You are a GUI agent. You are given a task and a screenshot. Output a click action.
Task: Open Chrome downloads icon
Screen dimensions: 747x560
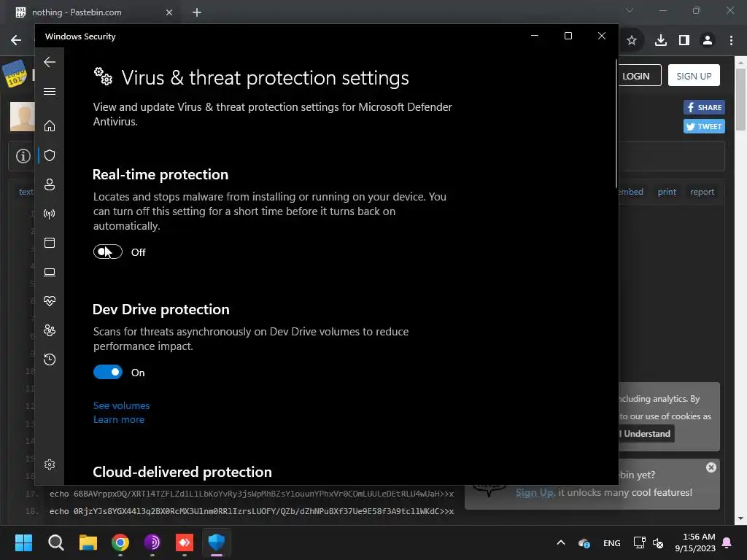tap(661, 41)
